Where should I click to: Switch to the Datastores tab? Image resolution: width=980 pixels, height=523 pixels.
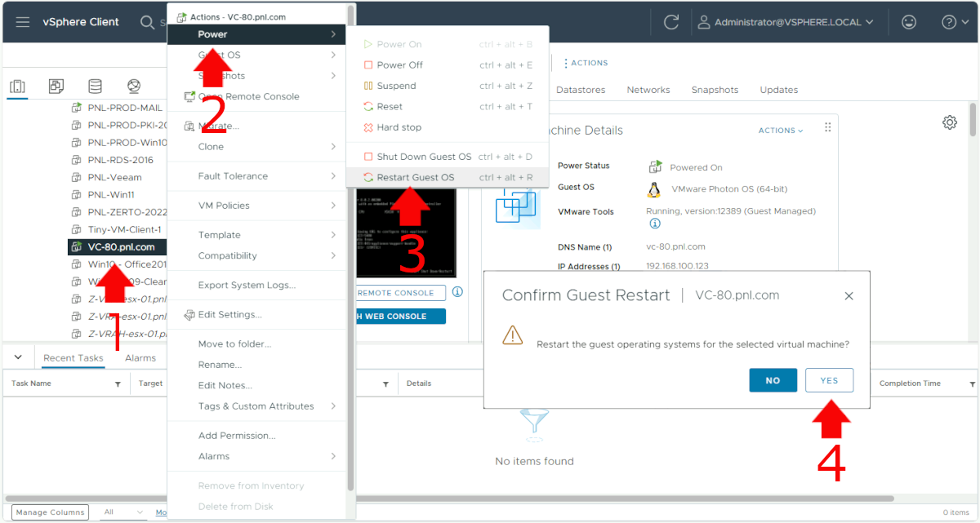581,90
